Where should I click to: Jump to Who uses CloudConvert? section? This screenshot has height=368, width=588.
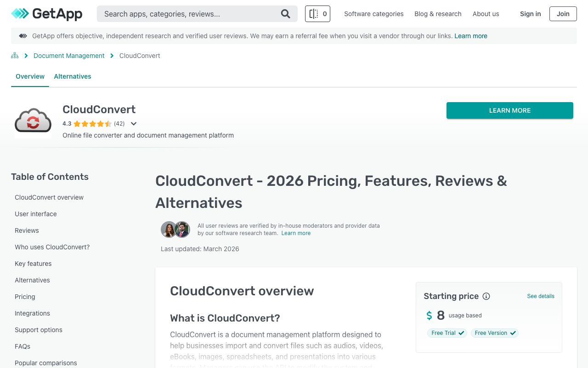(x=52, y=247)
